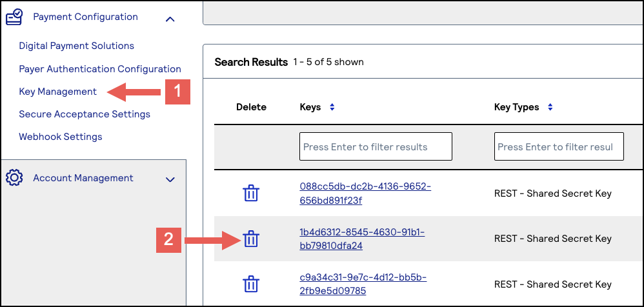Screen dimensions: 644x307
Task: Collapse the Payment Configuration section
Action: pyautogui.click(x=170, y=19)
